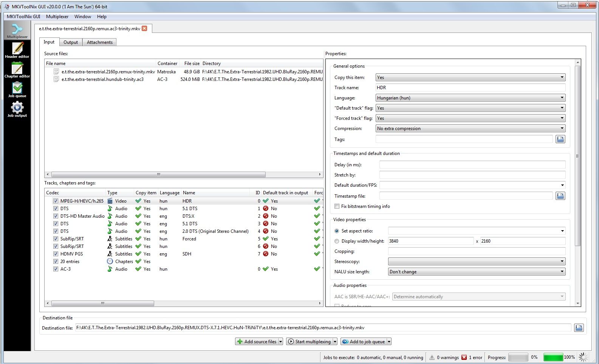599x364 pixels.
Task: Click the default track Yes checkmark of Forced subtitle
Action: point(266,239)
